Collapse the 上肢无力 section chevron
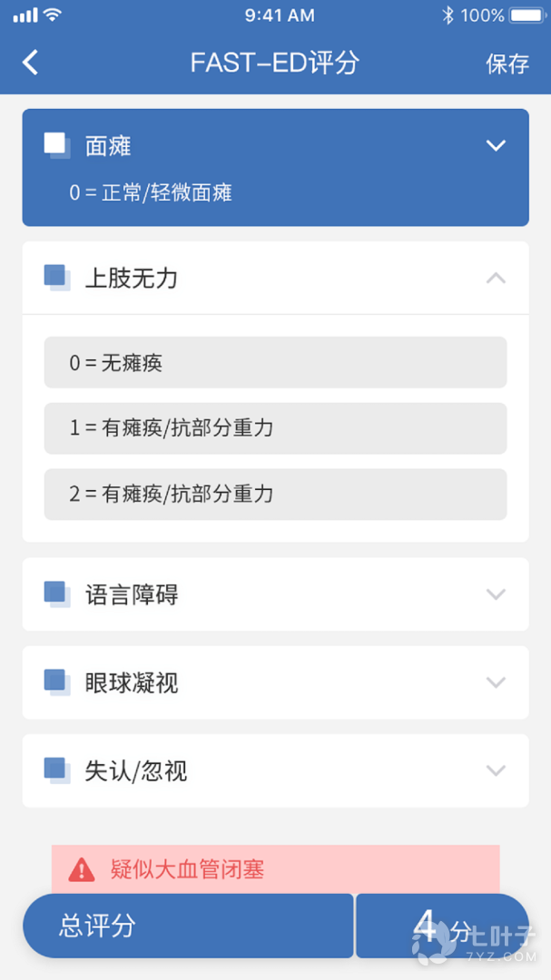Viewport: 551px width, 980px height. point(496,278)
